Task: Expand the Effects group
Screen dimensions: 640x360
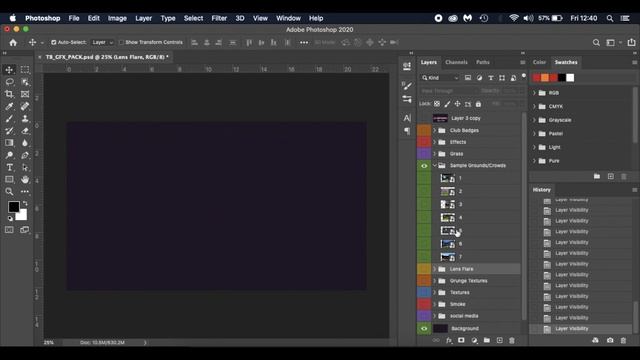Action: [x=435, y=142]
